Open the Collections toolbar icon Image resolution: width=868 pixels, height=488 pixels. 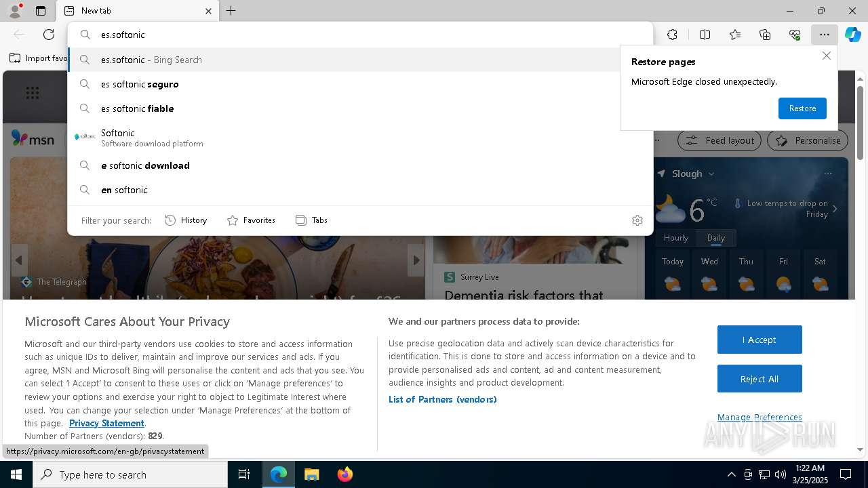tap(765, 35)
